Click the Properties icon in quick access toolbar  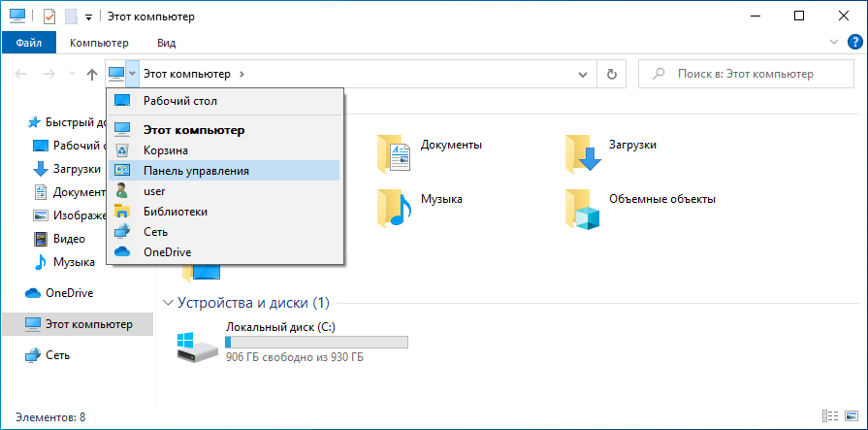click(x=49, y=17)
